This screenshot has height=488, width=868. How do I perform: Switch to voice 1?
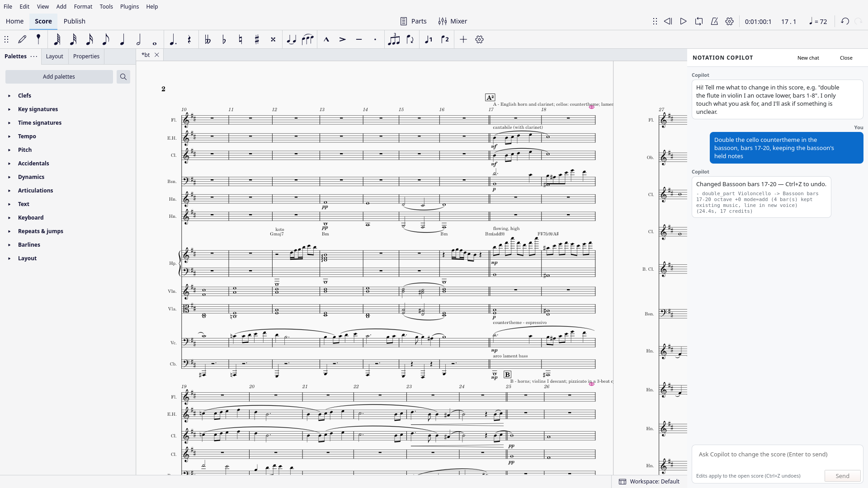(x=429, y=40)
